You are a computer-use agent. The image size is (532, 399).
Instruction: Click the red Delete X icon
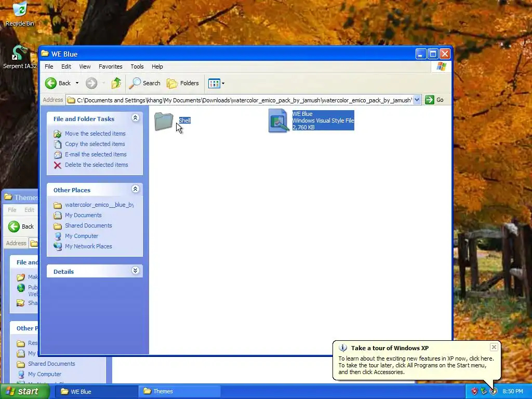click(58, 165)
